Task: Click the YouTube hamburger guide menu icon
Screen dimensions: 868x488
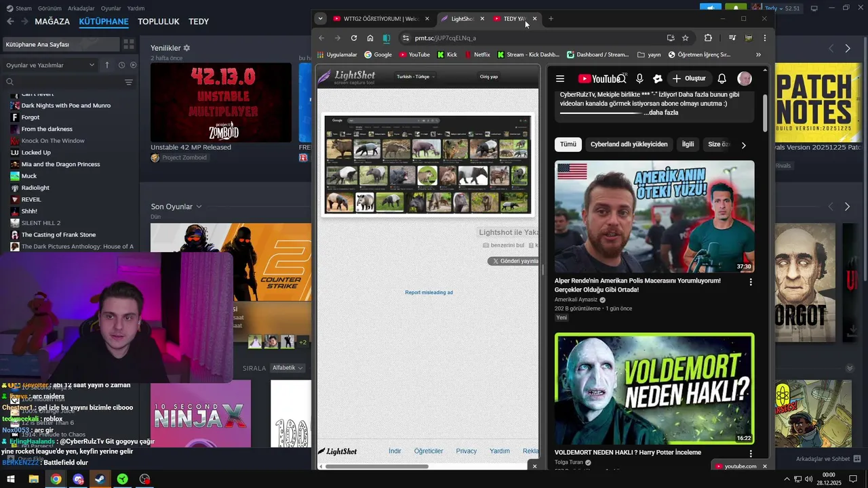Action: [559, 79]
